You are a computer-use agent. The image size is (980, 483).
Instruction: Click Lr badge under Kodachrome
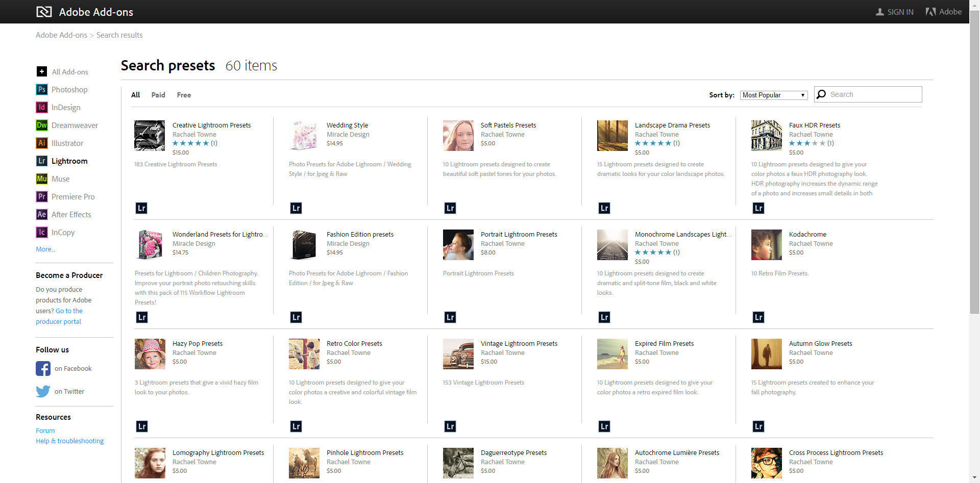point(758,317)
